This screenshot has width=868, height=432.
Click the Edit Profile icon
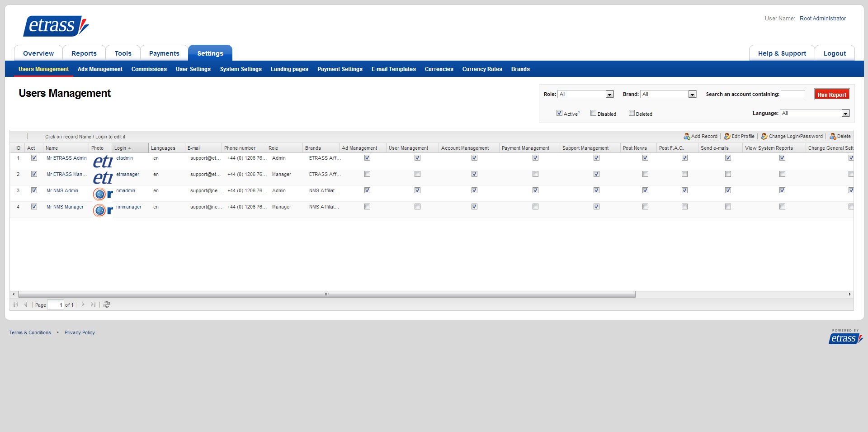point(727,137)
